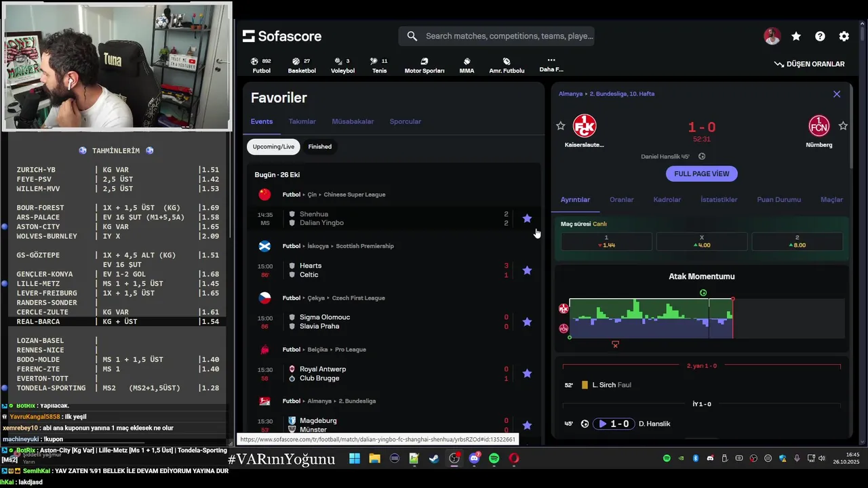Open favorites star icon in header
868x488 pixels.
796,37
